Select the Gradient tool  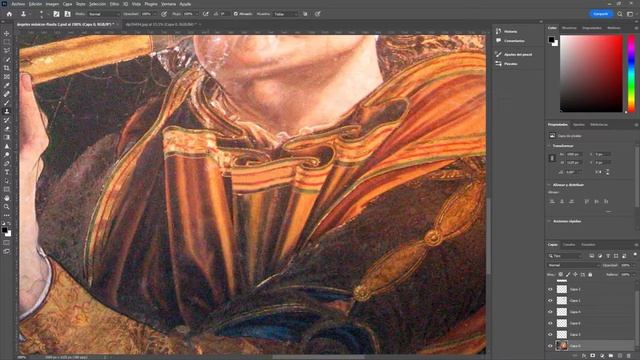click(7, 137)
